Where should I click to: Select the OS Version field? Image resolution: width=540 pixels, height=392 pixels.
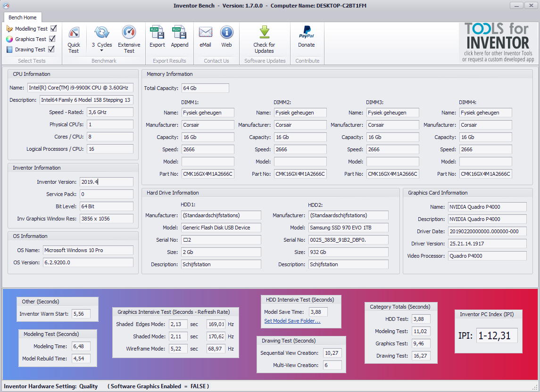click(x=88, y=262)
